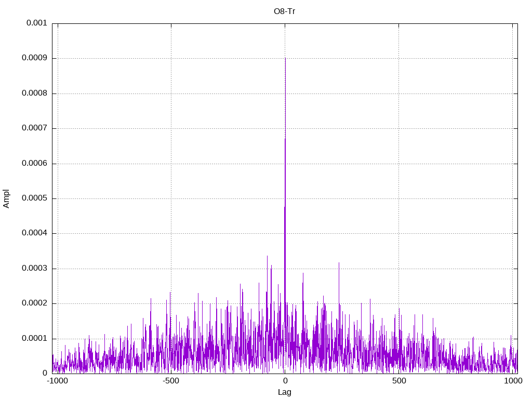Click the 0.001 y-axis tick label

pos(37,23)
